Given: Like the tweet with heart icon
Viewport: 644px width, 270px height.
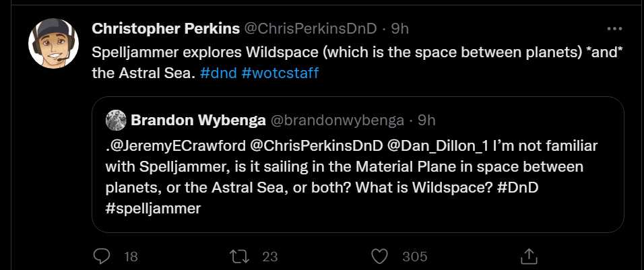Looking at the screenshot, I should (x=381, y=256).
